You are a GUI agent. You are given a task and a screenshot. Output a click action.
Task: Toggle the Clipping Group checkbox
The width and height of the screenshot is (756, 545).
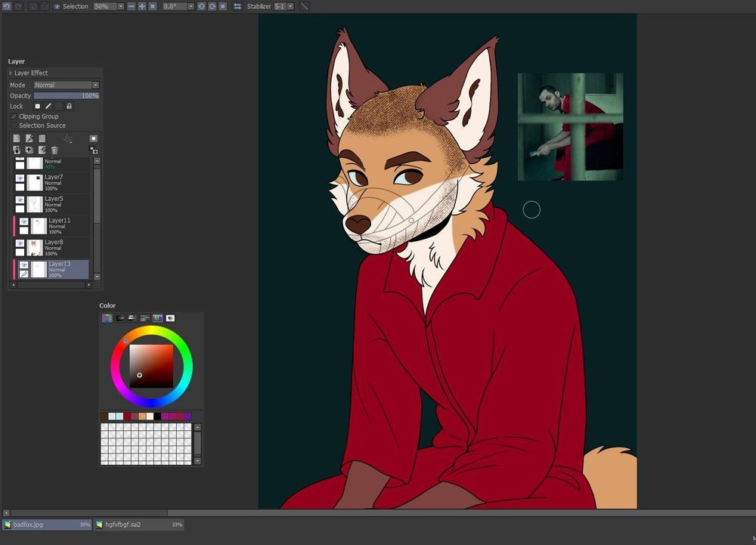(14, 116)
